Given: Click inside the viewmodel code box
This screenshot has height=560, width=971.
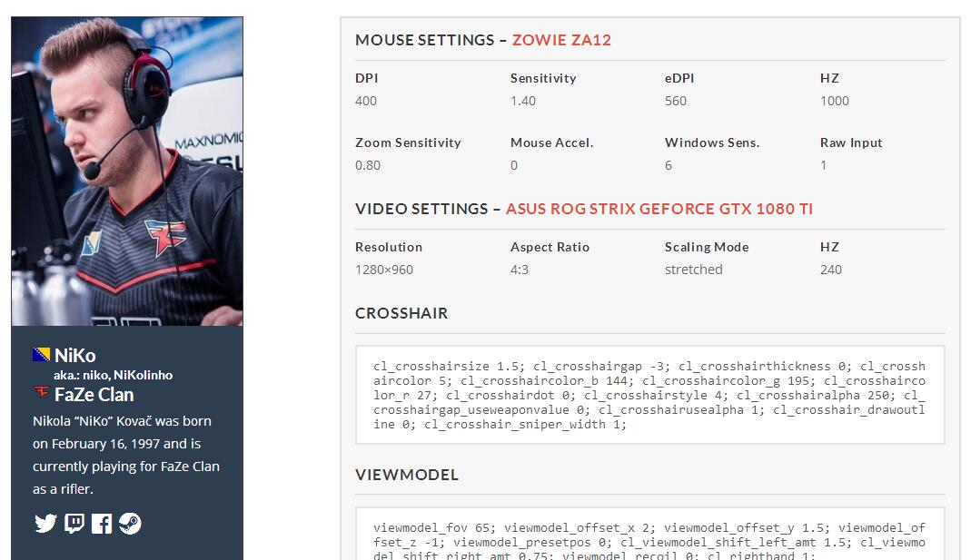Looking at the screenshot, I should [x=649, y=534].
